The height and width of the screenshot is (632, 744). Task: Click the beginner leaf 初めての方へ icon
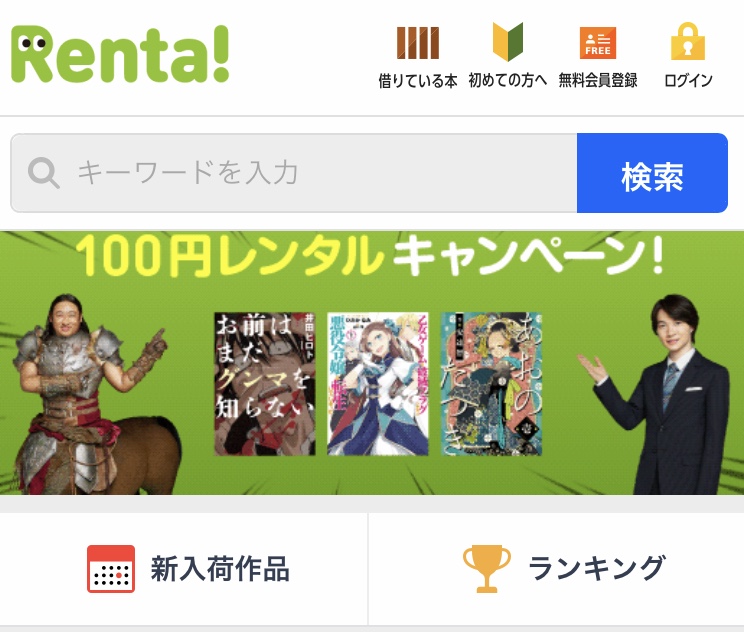coord(508,42)
